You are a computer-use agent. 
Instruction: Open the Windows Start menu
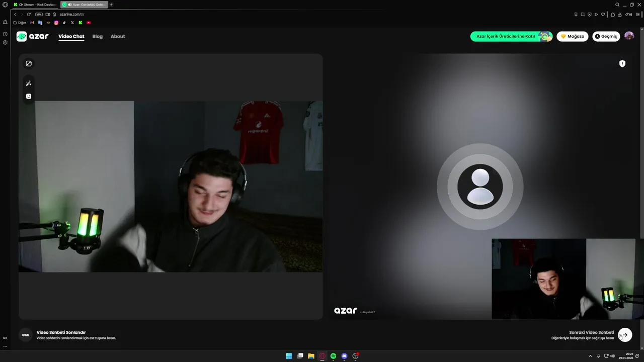coord(289,356)
